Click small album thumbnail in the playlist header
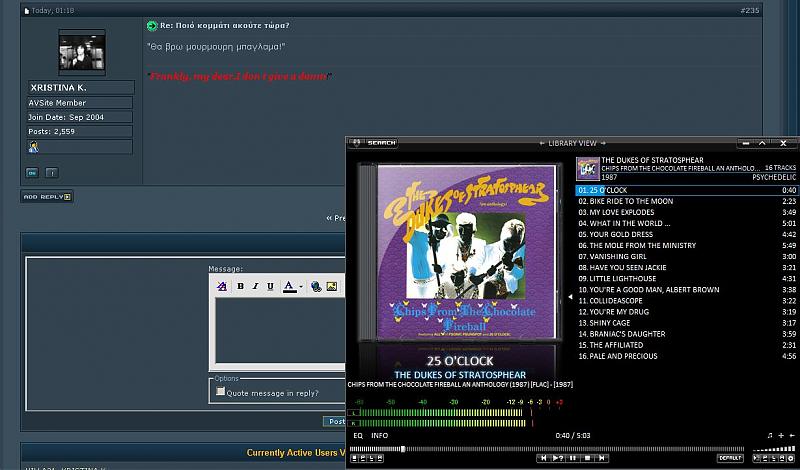Screen dimensions: 800x470 (x=588, y=169)
